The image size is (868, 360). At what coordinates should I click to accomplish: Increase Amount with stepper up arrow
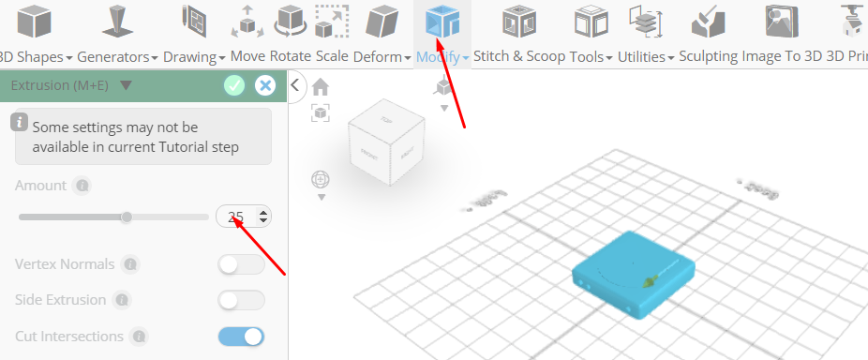tap(263, 212)
